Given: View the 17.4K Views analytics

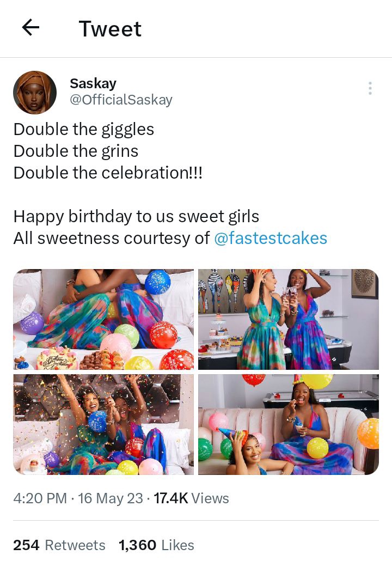Looking at the screenshot, I should 191,498.
